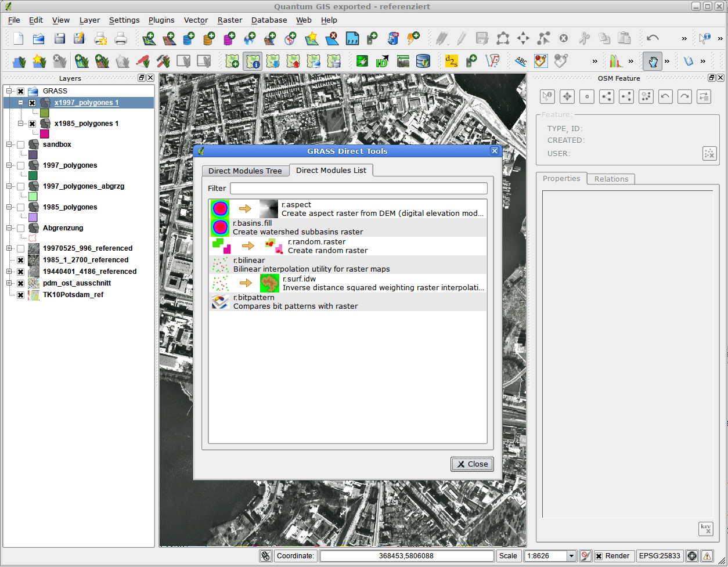Close the GRASS Direct Tools dialog
728x567 pixels.
(x=472, y=464)
